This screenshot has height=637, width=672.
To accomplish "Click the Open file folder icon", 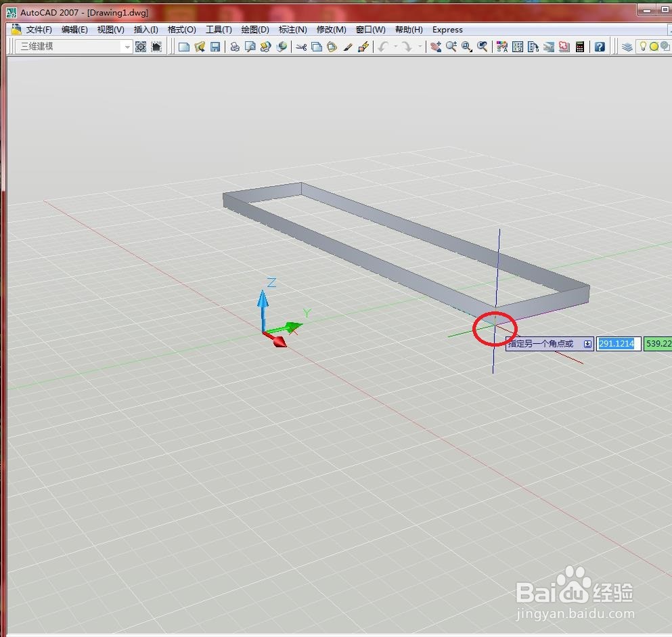I will [200, 47].
